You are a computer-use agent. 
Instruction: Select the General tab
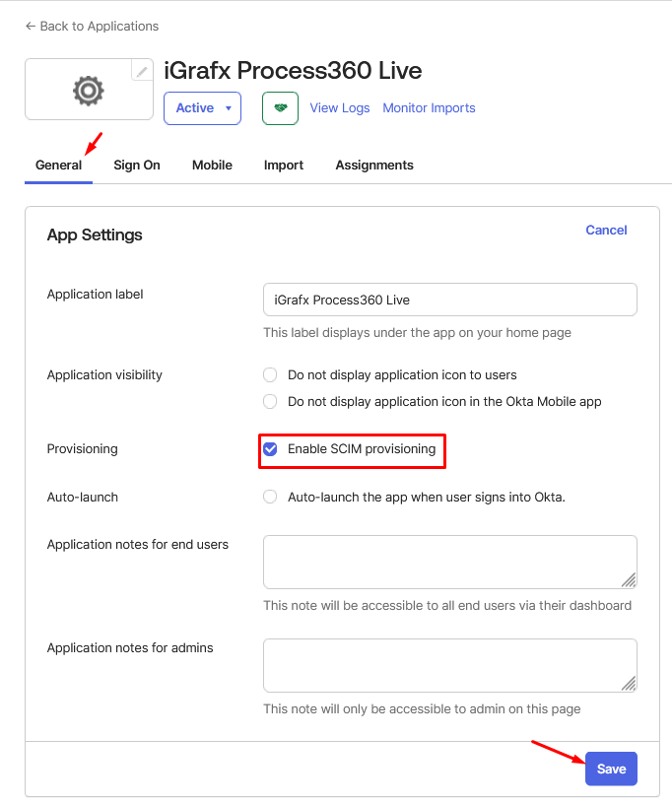click(x=58, y=166)
